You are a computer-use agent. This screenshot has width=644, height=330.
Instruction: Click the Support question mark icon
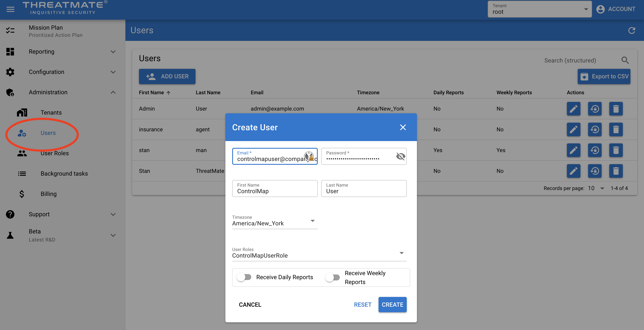[10, 214]
